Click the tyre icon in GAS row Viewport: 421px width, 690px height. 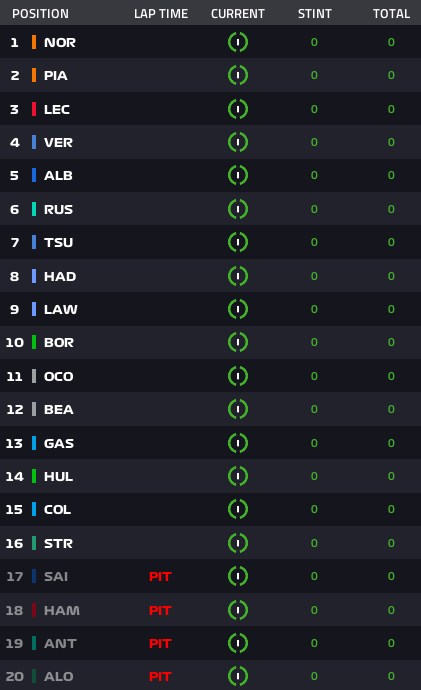(238, 443)
